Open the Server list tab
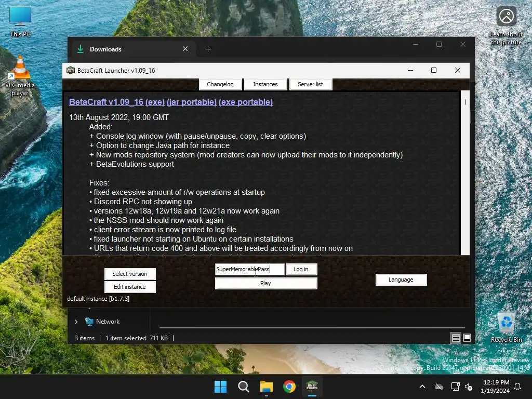532x399 pixels. 311,84
